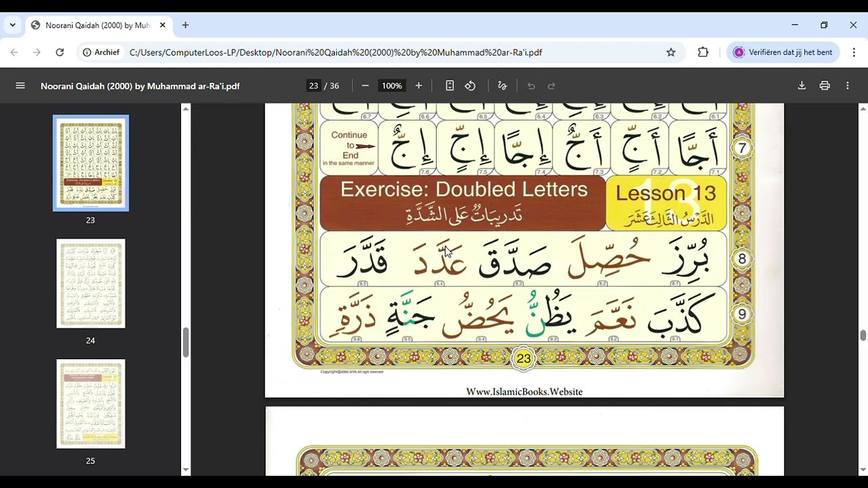Open Chrome's three-dot menu

click(x=854, y=52)
